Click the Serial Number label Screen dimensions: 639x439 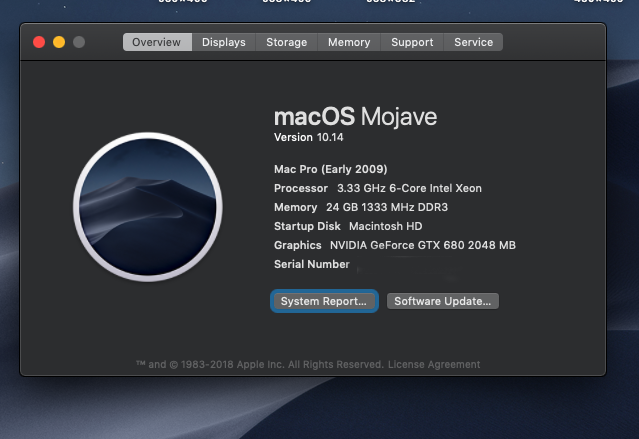point(312,264)
